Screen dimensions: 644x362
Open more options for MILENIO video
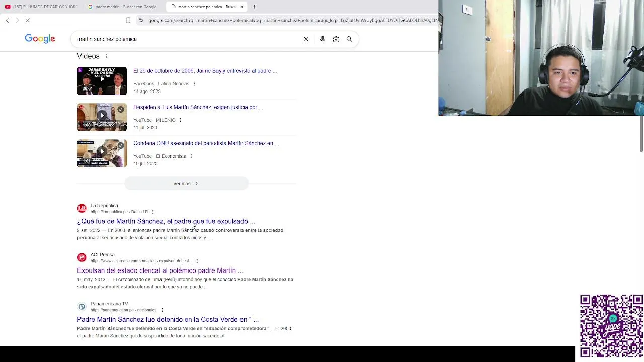click(180, 120)
